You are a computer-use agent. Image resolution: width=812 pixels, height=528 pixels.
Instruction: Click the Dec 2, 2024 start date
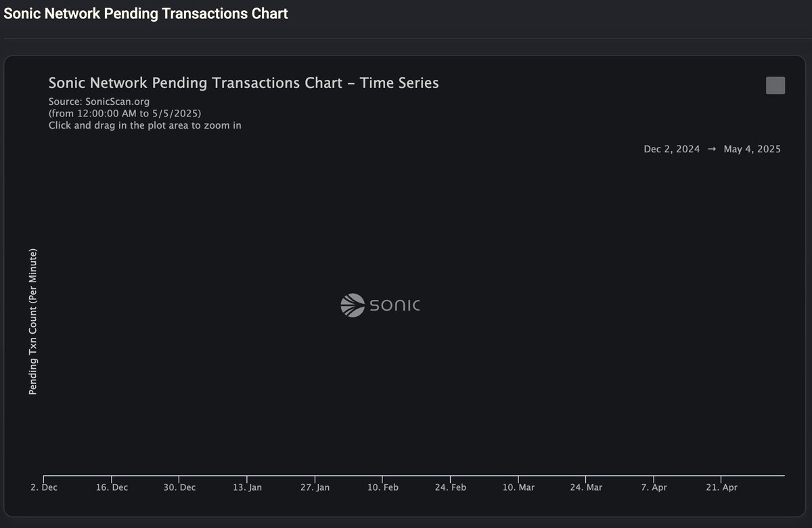(x=672, y=149)
